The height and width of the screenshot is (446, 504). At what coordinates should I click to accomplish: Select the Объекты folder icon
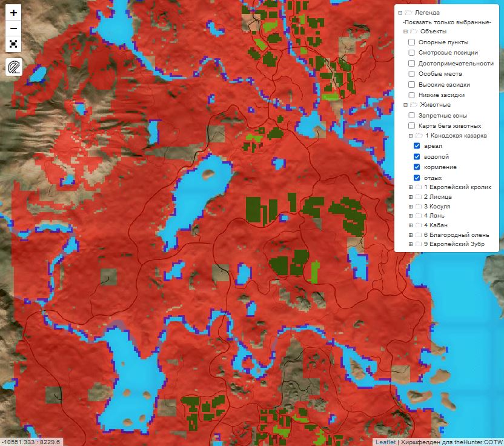click(413, 31)
